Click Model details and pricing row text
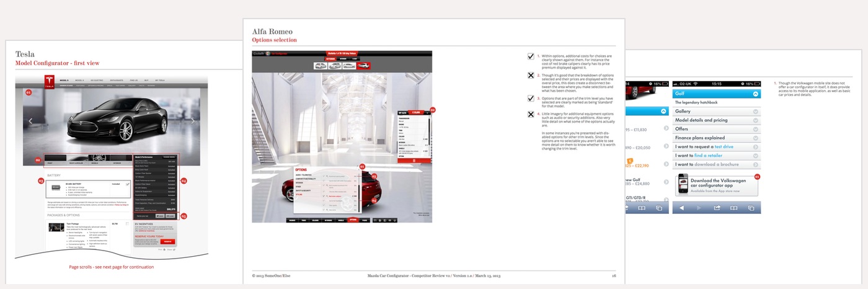Screen dimensions: 868x289 (701, 120)
